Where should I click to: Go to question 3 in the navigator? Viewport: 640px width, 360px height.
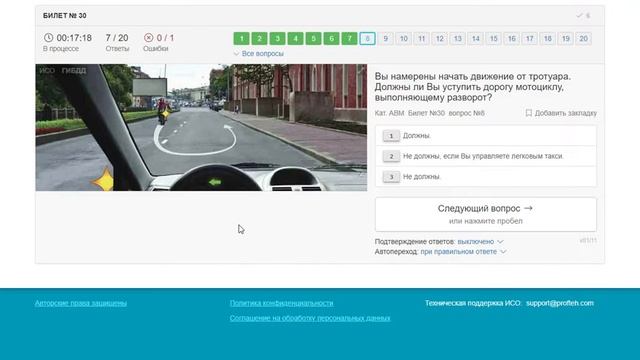click(277, 39)
